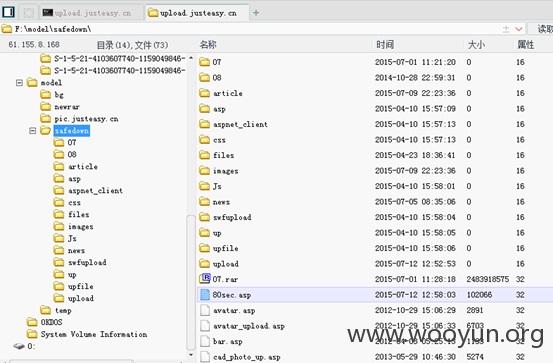Select the bg folder in the tree
553x363 pixels.
click(x=52, y=95)
